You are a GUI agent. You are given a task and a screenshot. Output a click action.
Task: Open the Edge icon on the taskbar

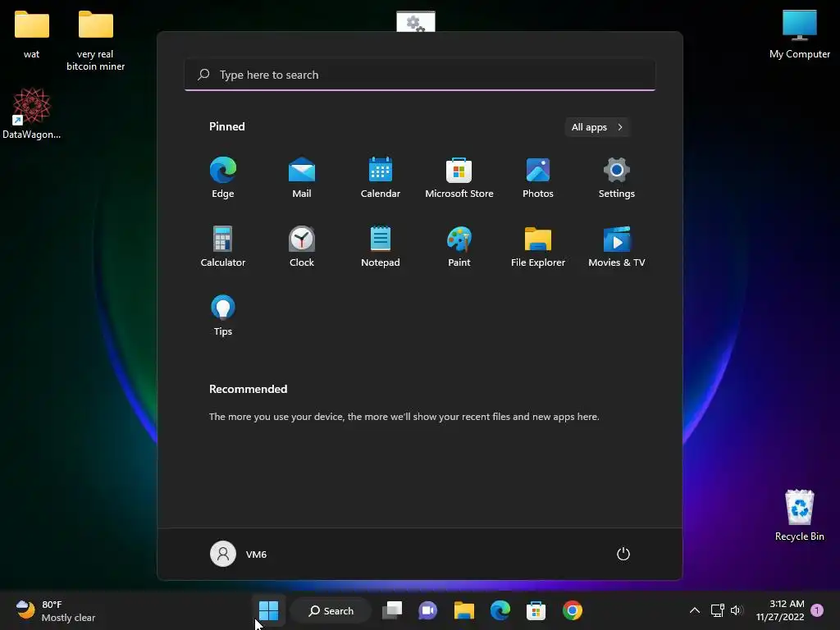point(500,610)
